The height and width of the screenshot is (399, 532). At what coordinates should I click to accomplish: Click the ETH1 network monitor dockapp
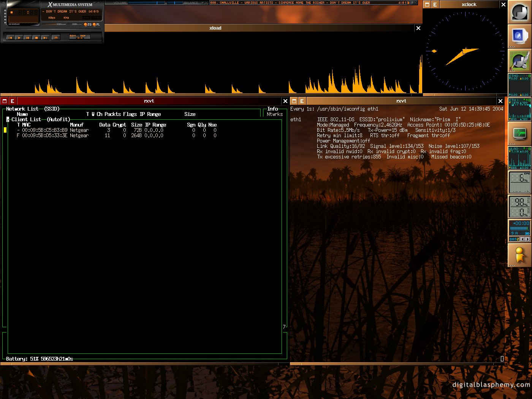pos(519,109)
